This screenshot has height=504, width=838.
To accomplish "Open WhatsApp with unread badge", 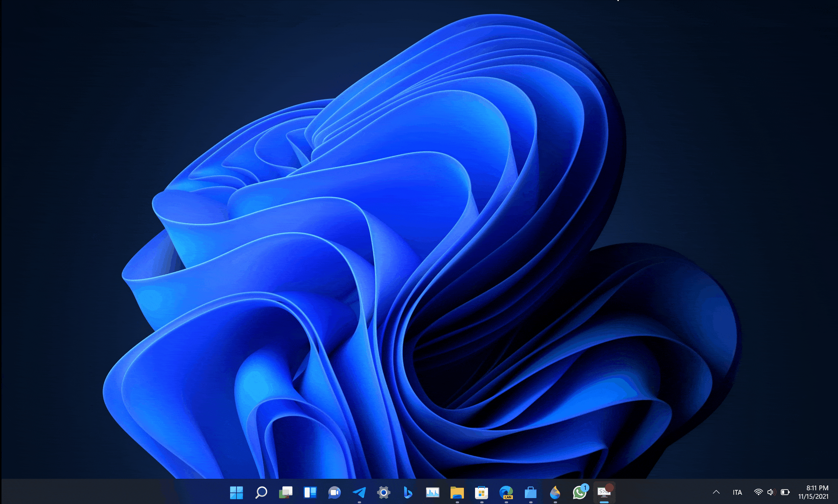I will click(x=579, y=493).
